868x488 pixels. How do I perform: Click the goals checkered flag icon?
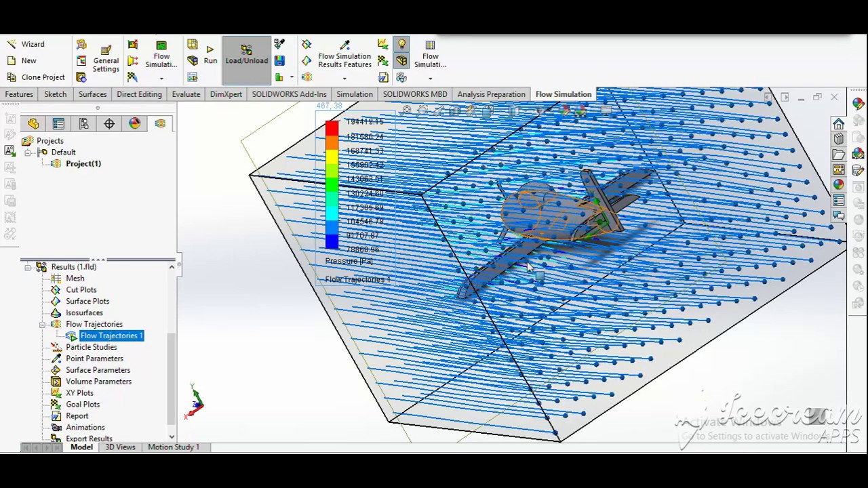tap(133, 77)
